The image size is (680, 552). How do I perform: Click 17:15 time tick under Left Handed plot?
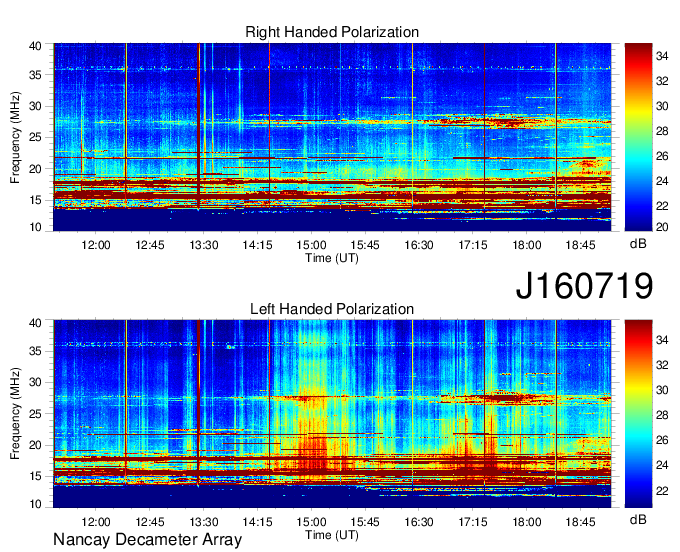pos(473,522)
